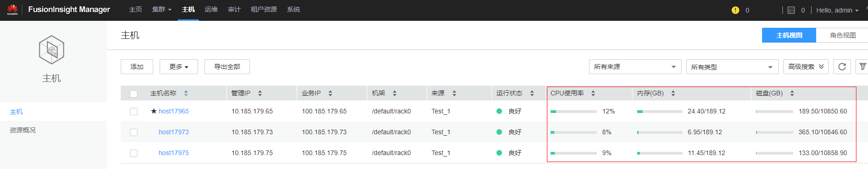This screenshot has width=868, height=169.
Task: Check the box for host17965
Action: click(134, 112)
